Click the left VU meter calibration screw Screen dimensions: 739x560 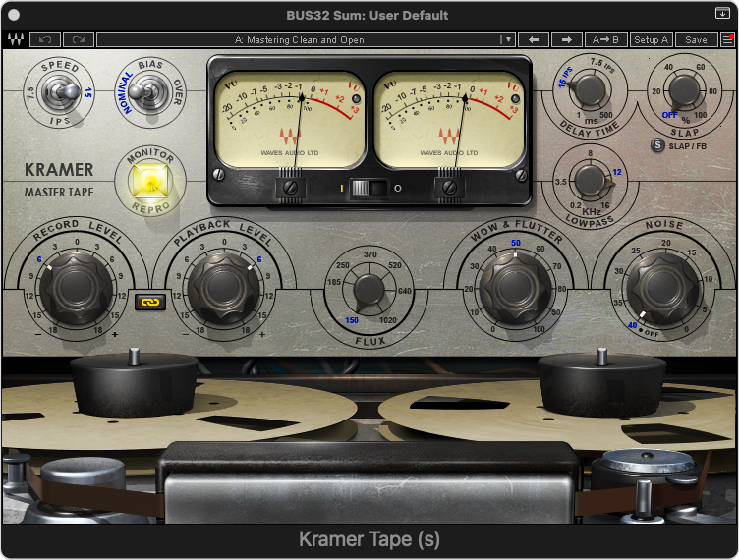(x=291, y=188)
